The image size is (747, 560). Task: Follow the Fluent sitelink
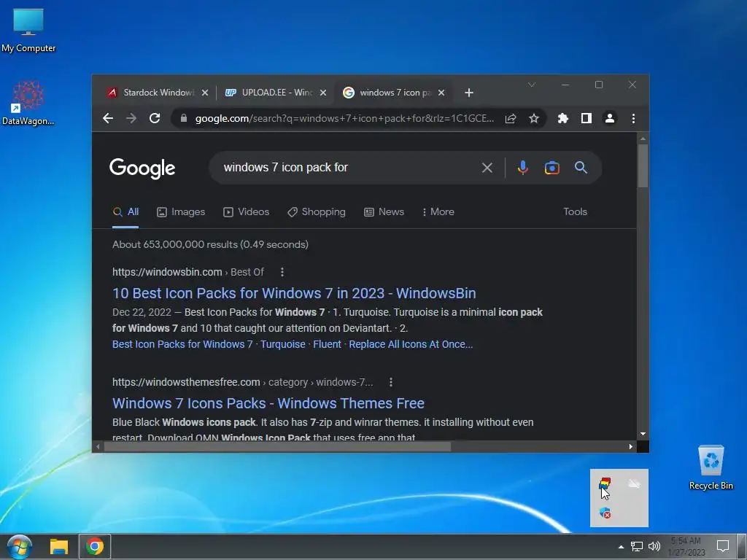(x=327, y=344)
